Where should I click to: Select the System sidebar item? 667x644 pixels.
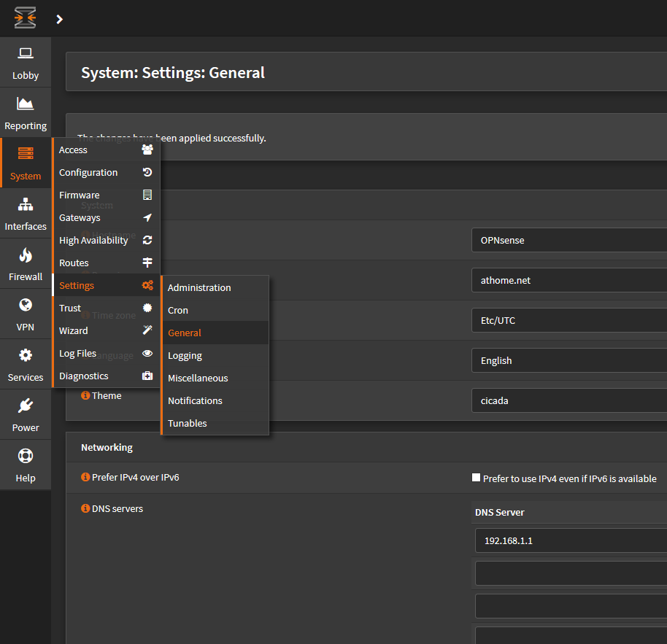(x=26, y=163)
